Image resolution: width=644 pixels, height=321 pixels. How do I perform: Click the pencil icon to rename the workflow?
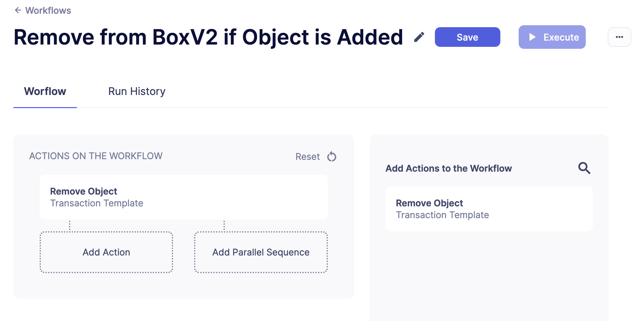coord(419,37)
